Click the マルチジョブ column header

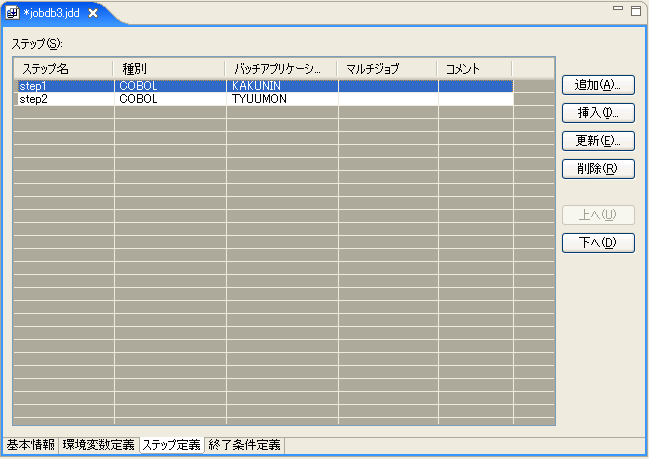(387, 69)
